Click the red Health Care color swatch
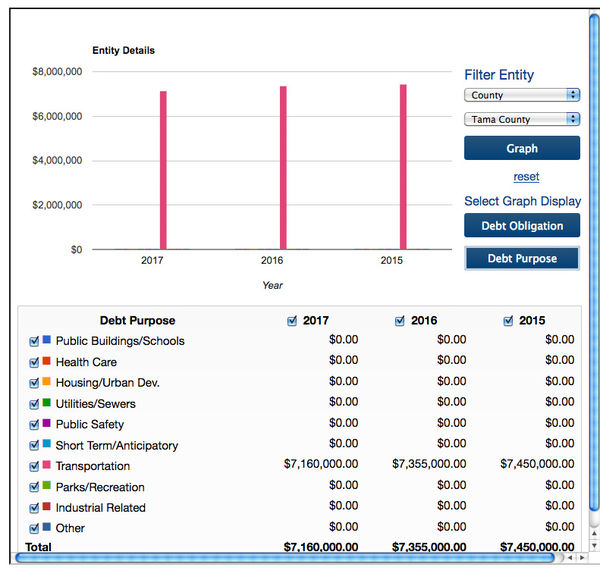 47,361
